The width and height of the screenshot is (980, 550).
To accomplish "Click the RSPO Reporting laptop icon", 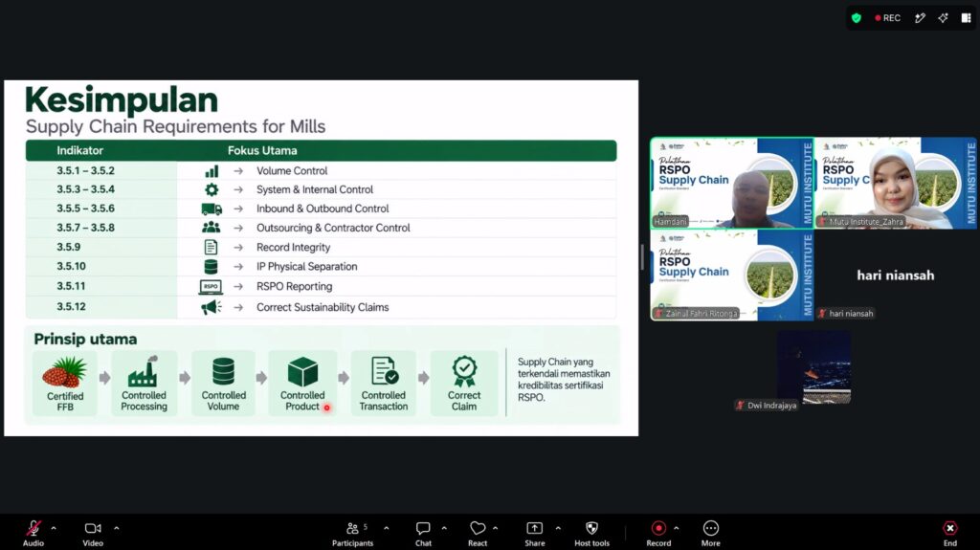I will [211, 287].
